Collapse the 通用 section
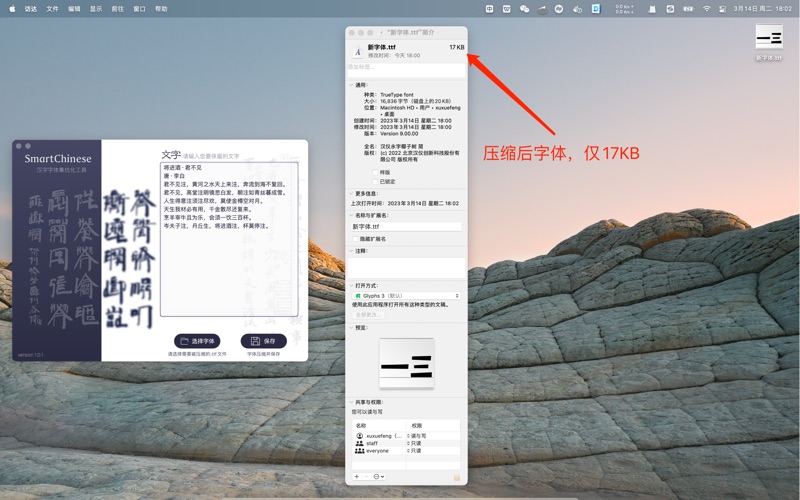This screenshot has width=800, height=500. tap(351, 85)
